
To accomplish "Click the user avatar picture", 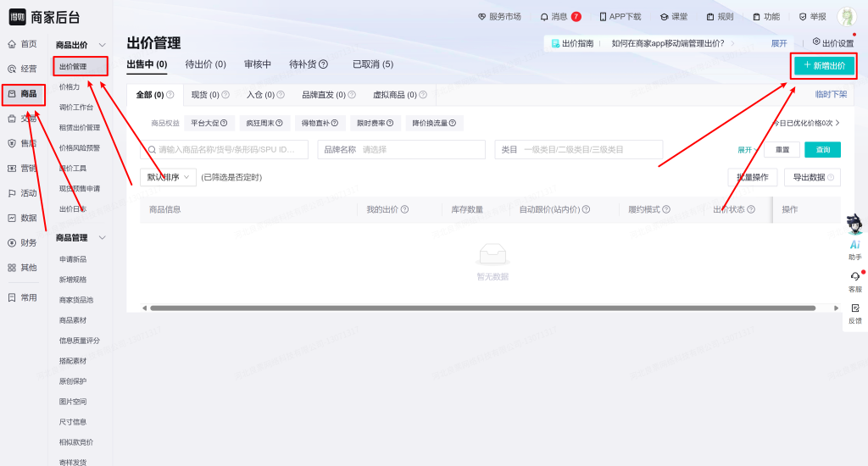I will 847,17.
